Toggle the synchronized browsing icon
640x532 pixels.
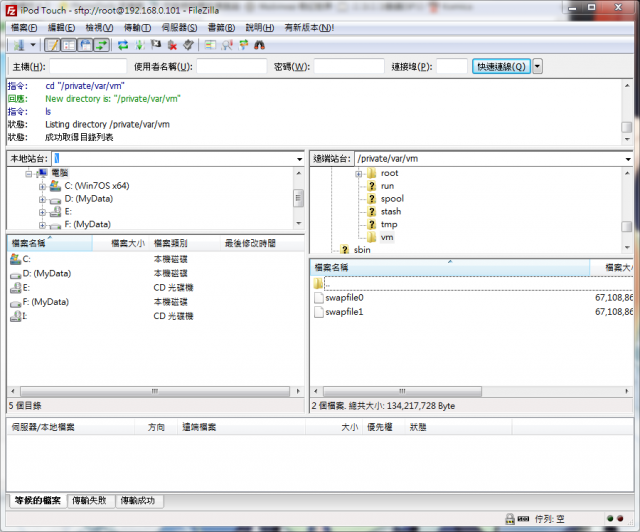coord(244,45)
